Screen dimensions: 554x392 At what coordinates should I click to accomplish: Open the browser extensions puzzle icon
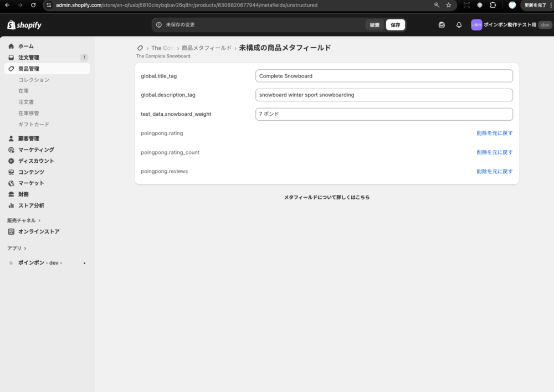coord(493,5)
